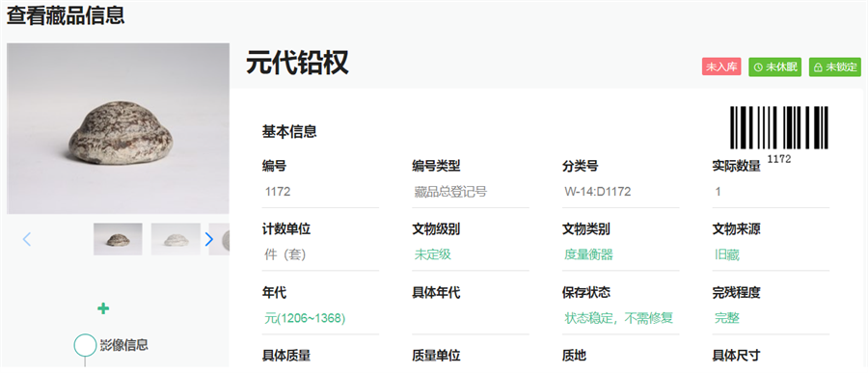Click the 具体质量 label
The image size is (868, 373).
[286, 356]
